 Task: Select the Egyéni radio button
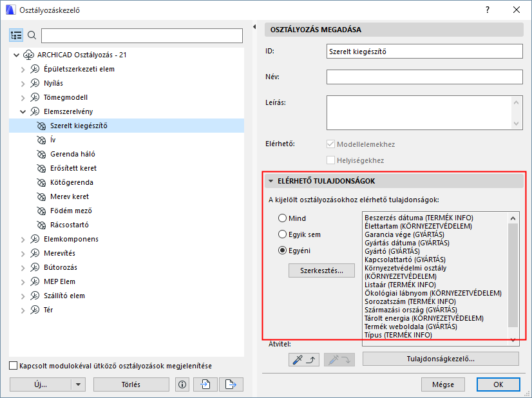pos(282,251)
